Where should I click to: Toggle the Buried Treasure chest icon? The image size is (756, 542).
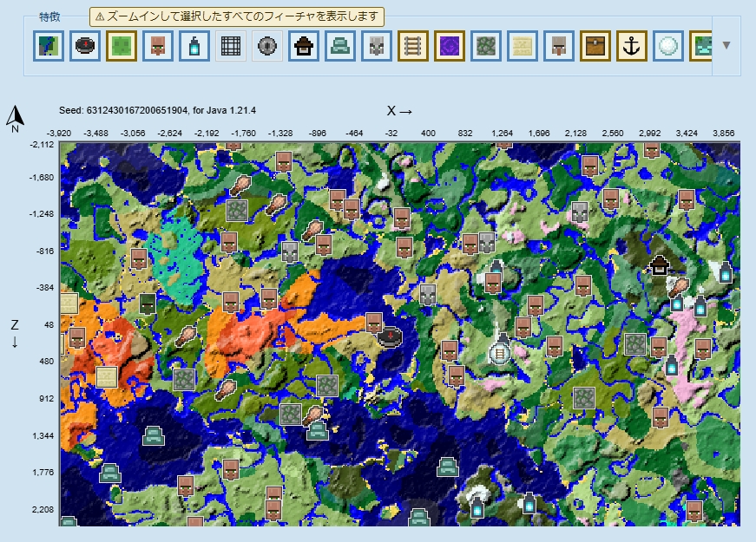point(595,46)
